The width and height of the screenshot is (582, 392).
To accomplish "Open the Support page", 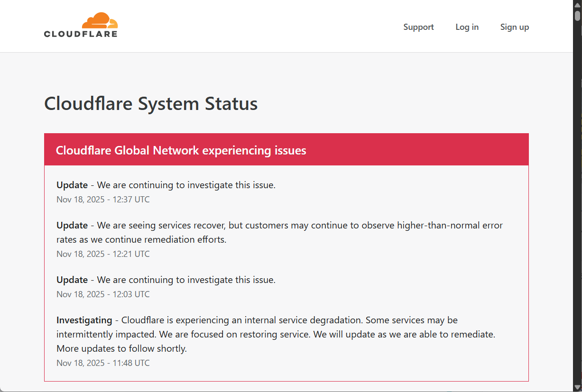I will click(x=418, y=27).
